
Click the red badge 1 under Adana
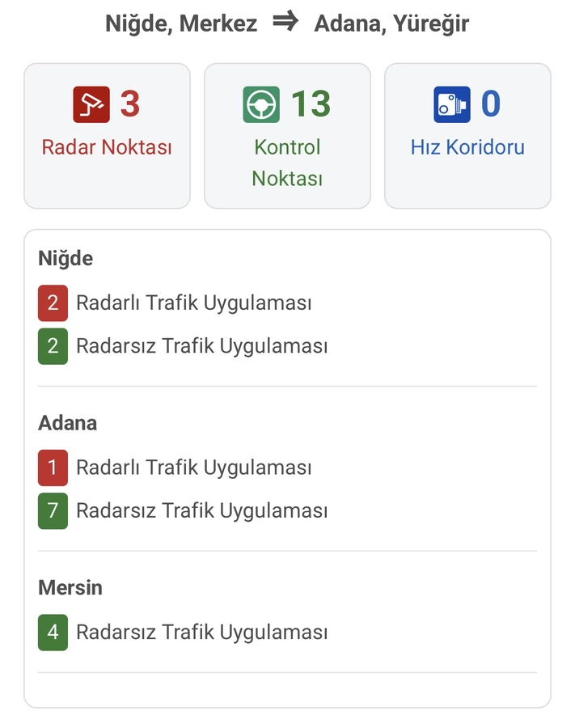(x=53, y=468)
